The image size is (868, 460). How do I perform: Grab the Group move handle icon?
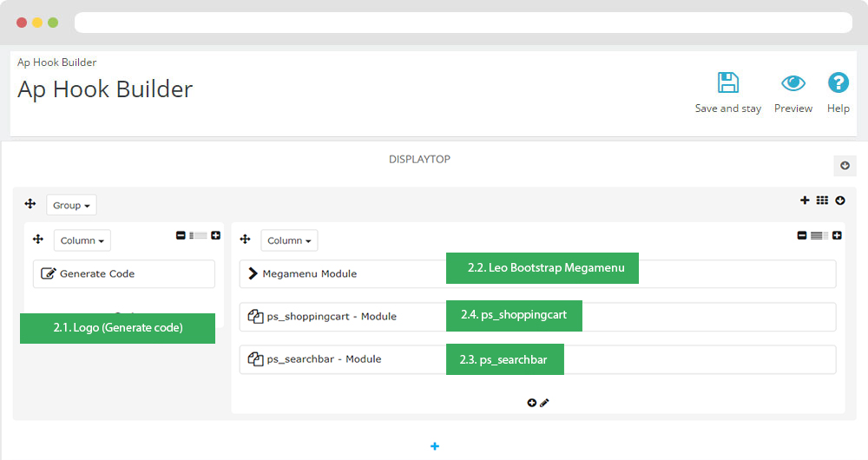tap(30, 204)
